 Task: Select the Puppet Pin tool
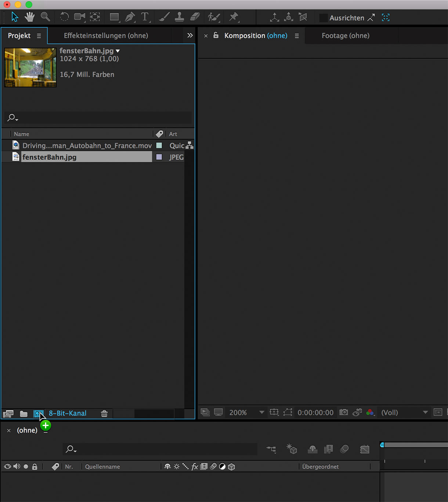234,17
